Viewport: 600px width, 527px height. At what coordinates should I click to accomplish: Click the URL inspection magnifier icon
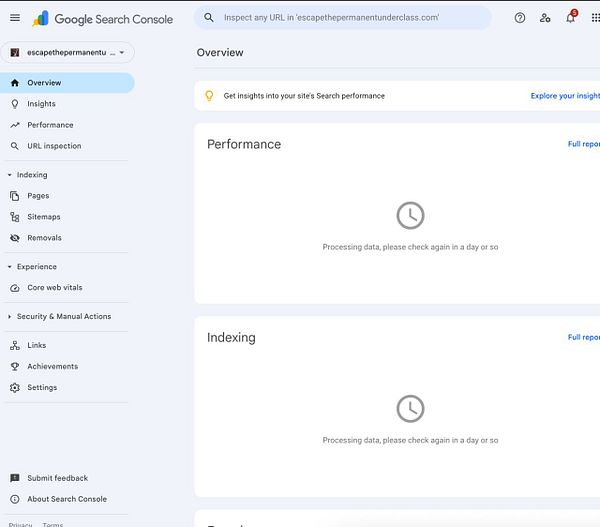coord(15,146)
